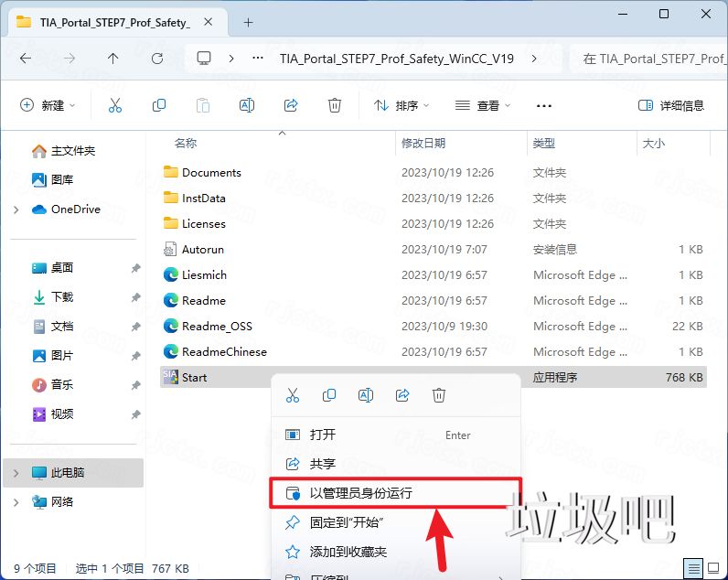Choose 添加到收藏夹 (Add to Favorites) from the context menu
Viewport: 728px width, 580px height.
396,552
